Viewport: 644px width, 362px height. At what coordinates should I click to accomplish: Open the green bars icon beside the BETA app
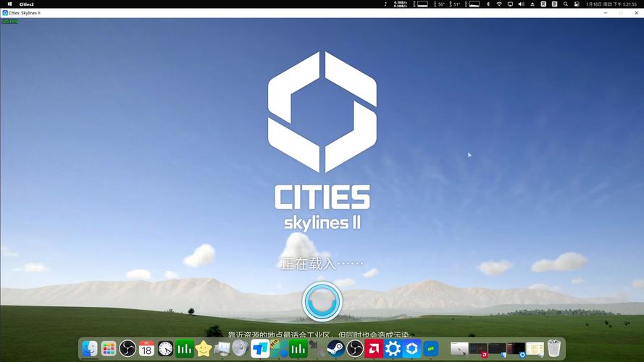[298, 349]
